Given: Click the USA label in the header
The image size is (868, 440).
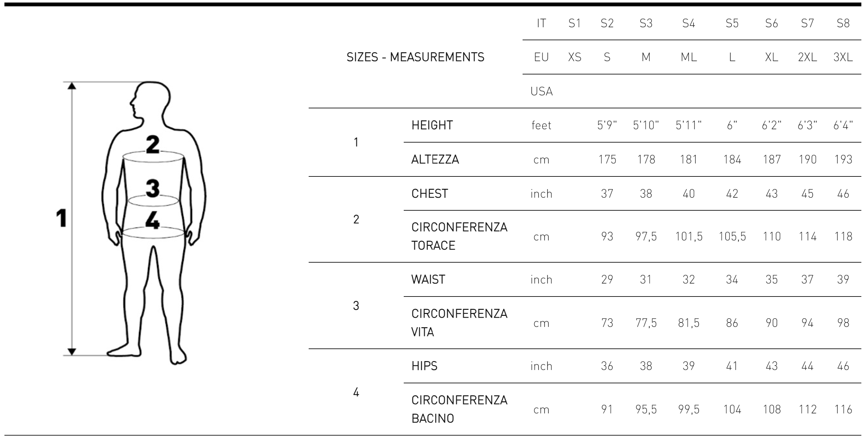Looking at the screenshot, I should (x=541, y=91).
